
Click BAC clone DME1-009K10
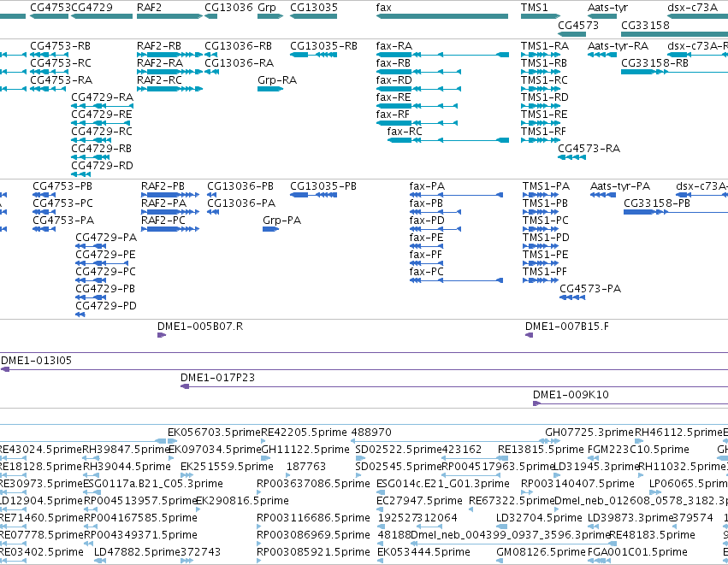[630, 404]
